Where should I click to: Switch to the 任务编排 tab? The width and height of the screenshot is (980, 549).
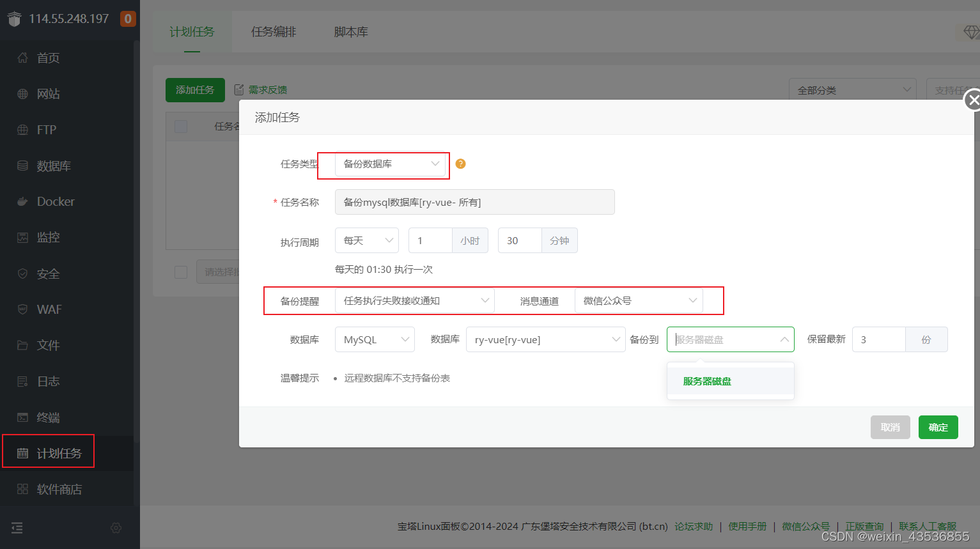point(274,31)
